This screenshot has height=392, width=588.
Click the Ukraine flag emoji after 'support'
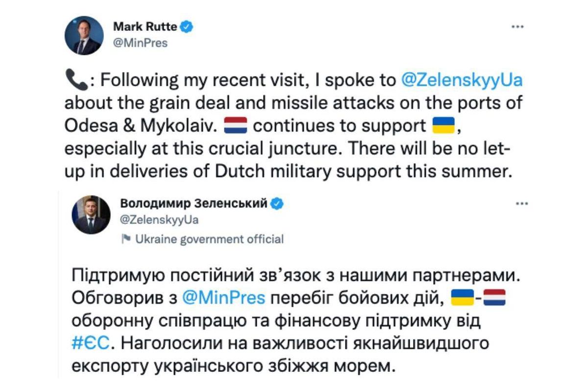click(442, 126)
